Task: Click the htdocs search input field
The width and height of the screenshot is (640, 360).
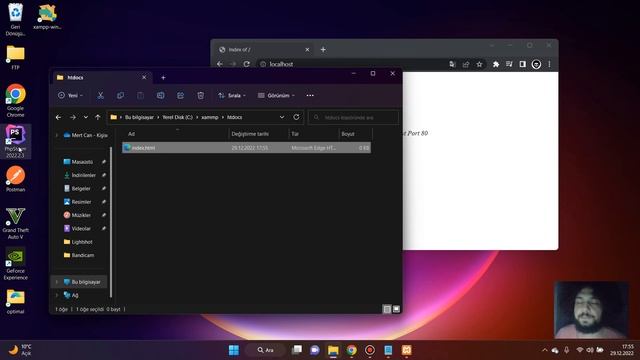Action: tap(353, 117)
